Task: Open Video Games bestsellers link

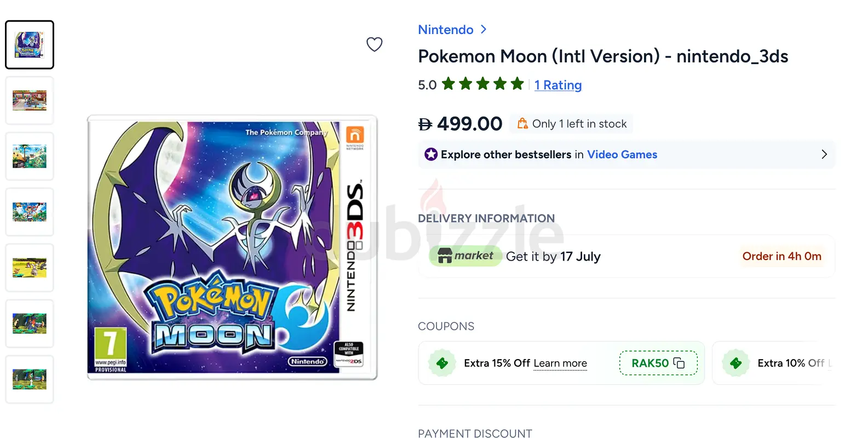Action: (622, 154)
